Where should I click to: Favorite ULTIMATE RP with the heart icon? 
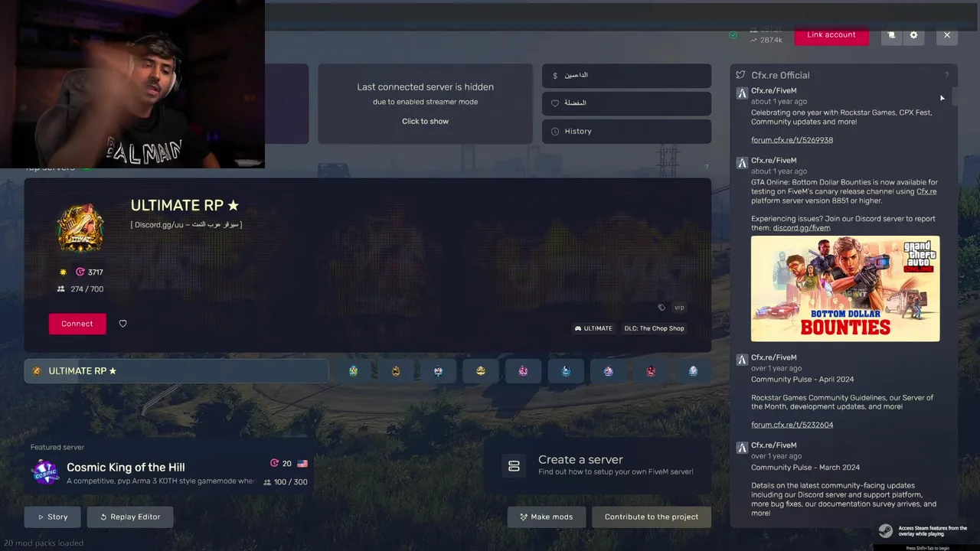[x=122, y=324]
